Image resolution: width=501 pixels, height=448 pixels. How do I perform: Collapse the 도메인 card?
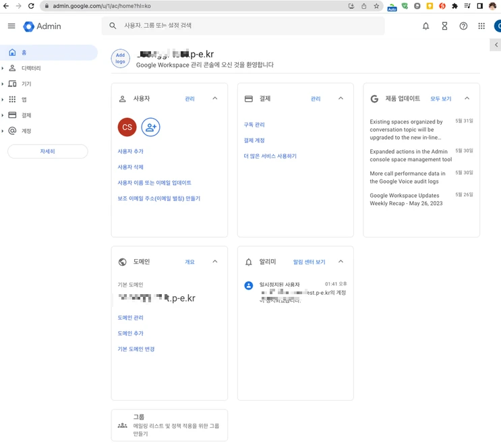214,262
